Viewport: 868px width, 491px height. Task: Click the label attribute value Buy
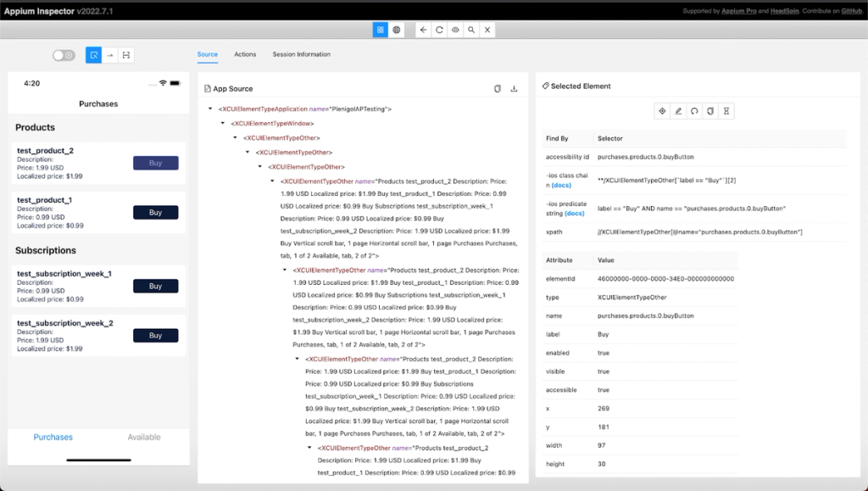point(603,334)
